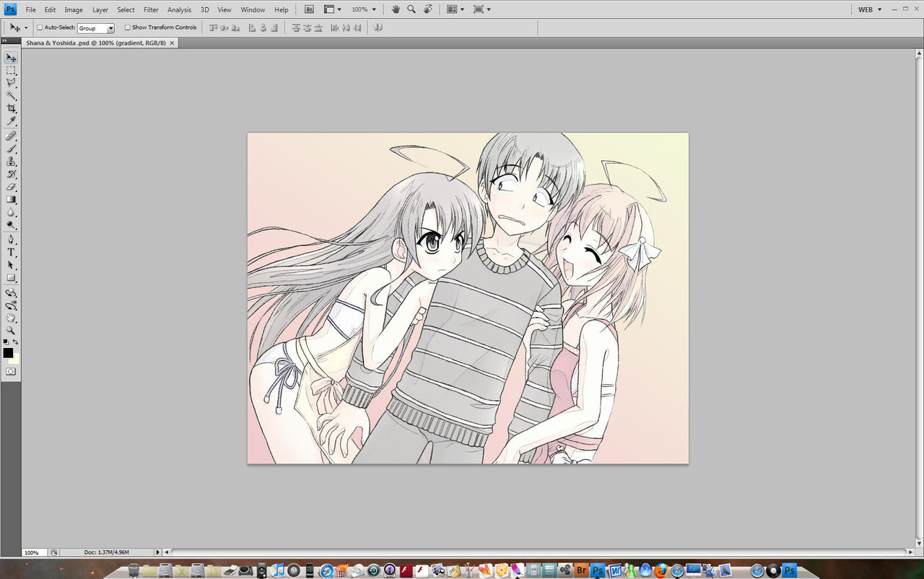Screen dimensions: 924x579
Task: Pick the Rotate View tool in application bar
Action: [x=428, y=9]
